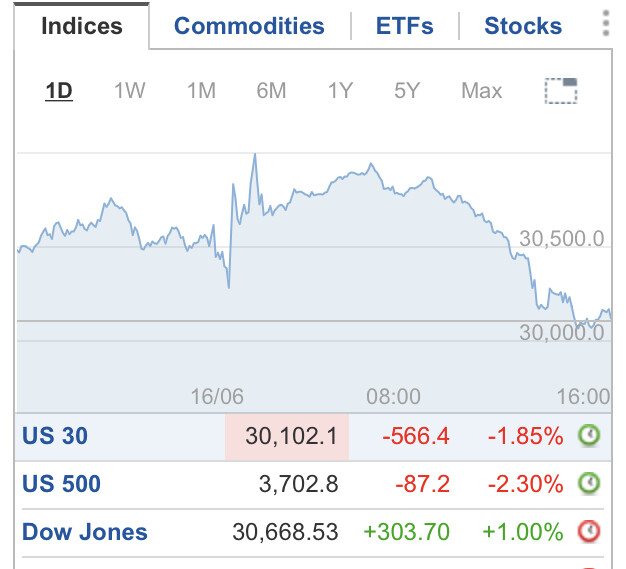Viewport: 626px width, 569px height.
Task: Show the Max chart range
Action: click(481, 91)
